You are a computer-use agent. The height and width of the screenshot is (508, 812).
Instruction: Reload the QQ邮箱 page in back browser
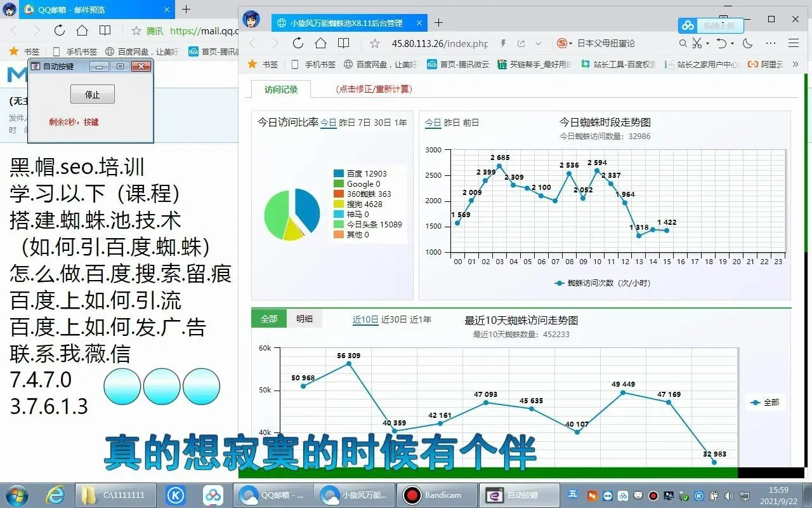(59, 30)
